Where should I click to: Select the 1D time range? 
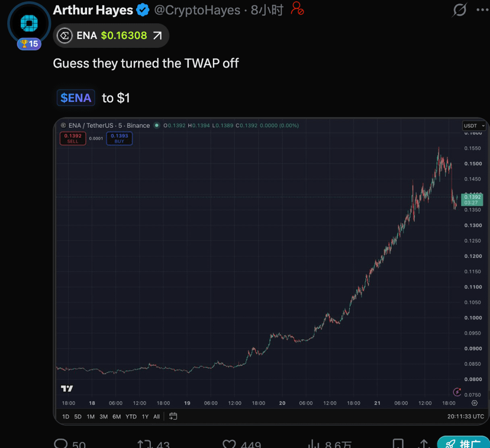pyautogui.click(x=66, y=417)
